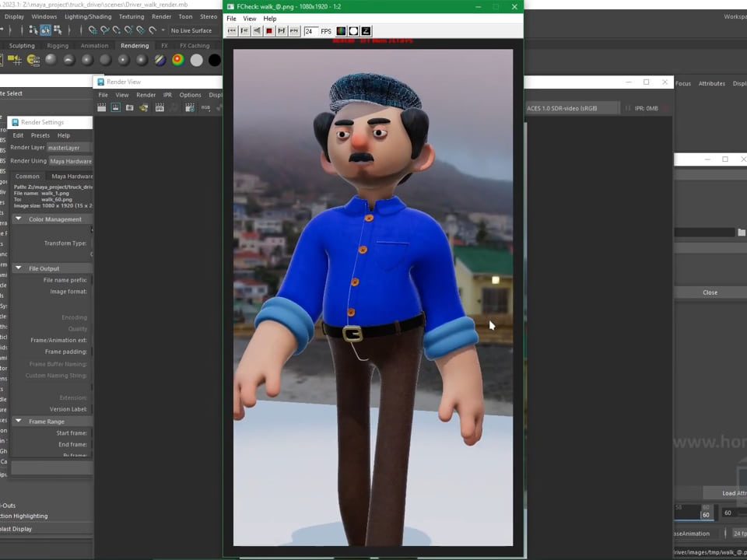Click IPR render icon in Render View
The height and width of the screenshot is (560, 747).
tap(160, 108)
